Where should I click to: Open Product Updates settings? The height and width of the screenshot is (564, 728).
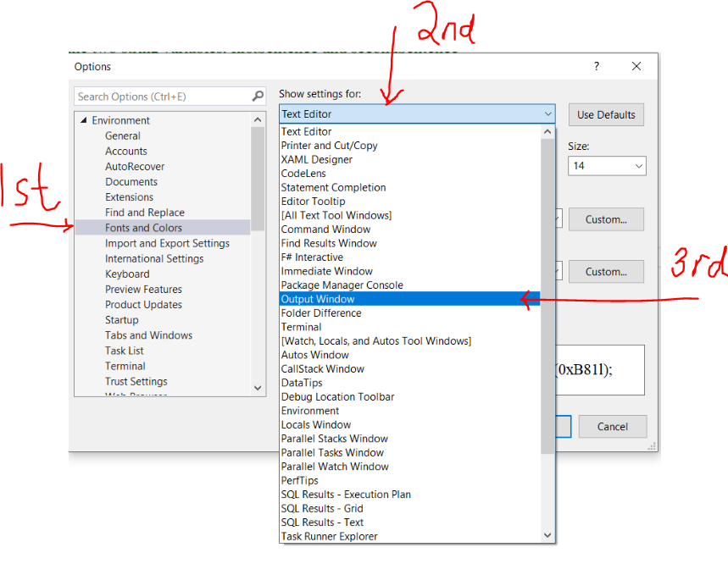pyautogui.click(x=143, y=304)
